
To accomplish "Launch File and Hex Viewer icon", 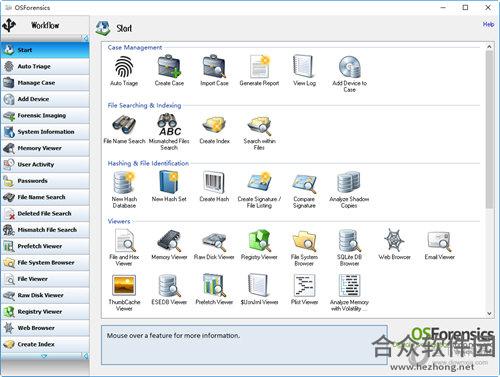I will (124, 241).
